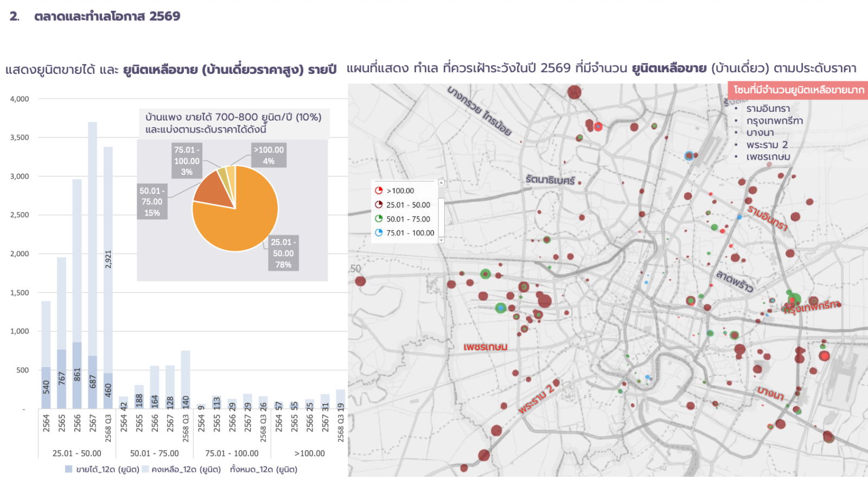Click the 50.01 - 75.00 x-axis group label
The image size is (868, 486).
pyautogui.click(x=154, y=453)
